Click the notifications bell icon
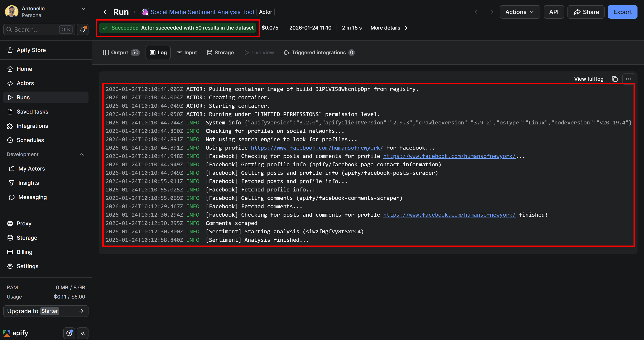The width and height of the screenshot is (644, 340). click(x=82, y=30)
